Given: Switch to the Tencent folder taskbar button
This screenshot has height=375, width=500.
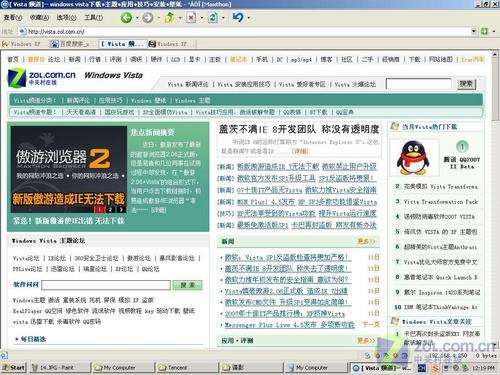Looking at the screenshot, I should [x=187, y=367].
